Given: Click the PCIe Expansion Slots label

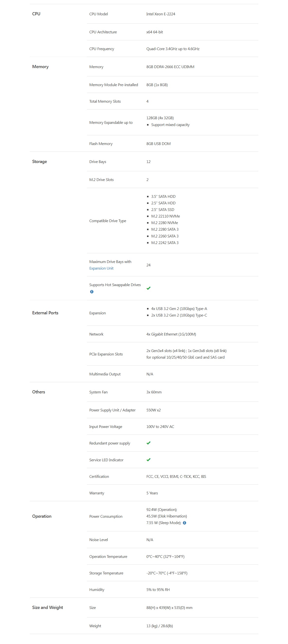Looking at the screenshot, I should coord(106,354).
